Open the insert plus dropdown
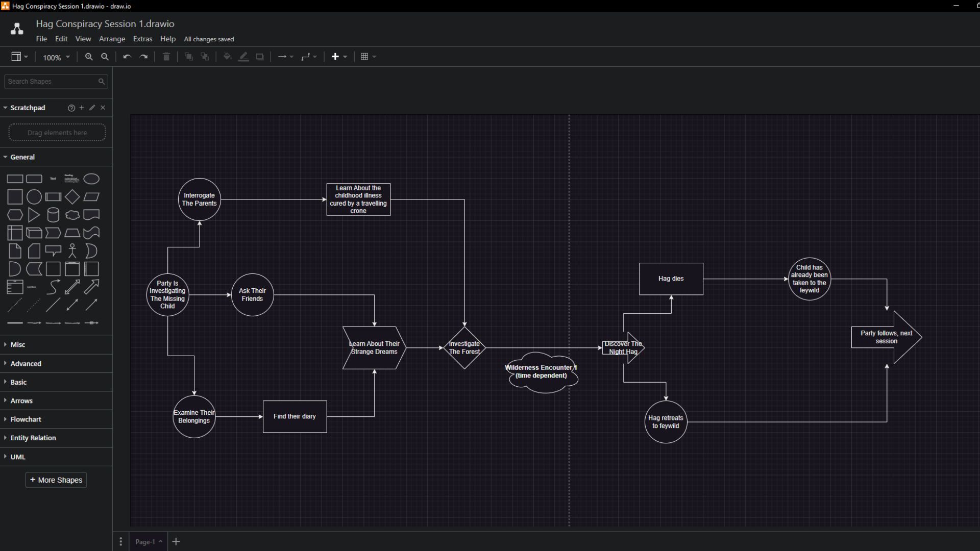 click(x=339, y=57)
